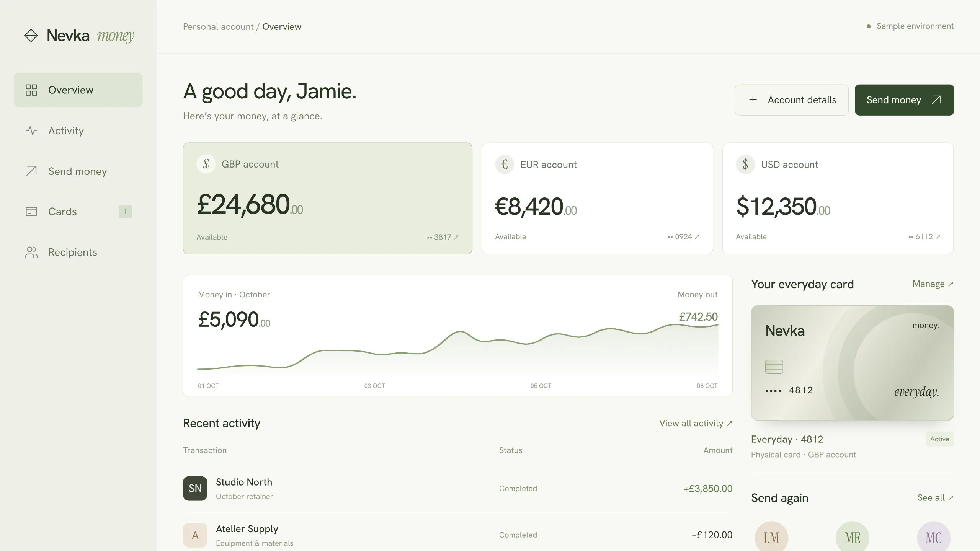
Task: Click the Cards notification badge showing 1
Action: (x=125, y=212)
